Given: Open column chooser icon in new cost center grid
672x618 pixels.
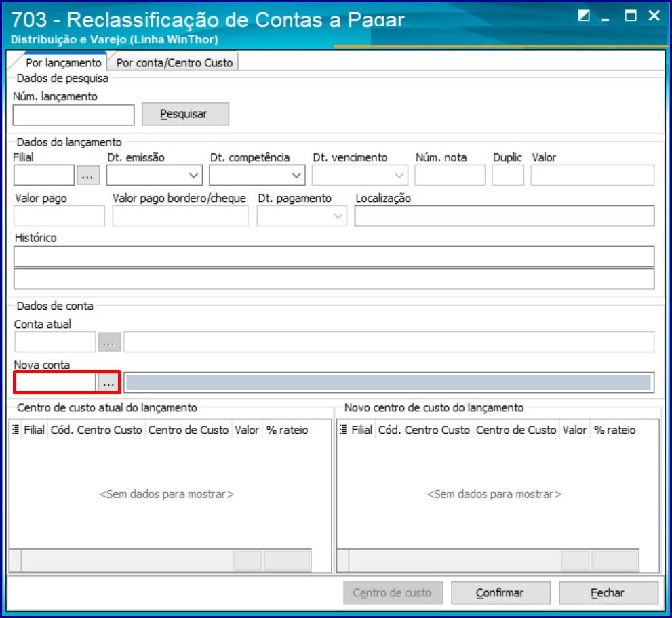Looking at the screenshot, I should (343, 430).
